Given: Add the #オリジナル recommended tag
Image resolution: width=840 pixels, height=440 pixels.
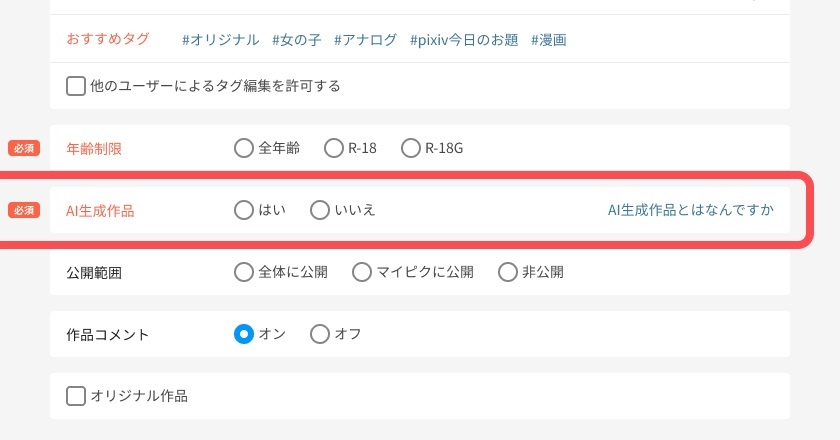Looking at the screenshot, I should tap(220, 40).
